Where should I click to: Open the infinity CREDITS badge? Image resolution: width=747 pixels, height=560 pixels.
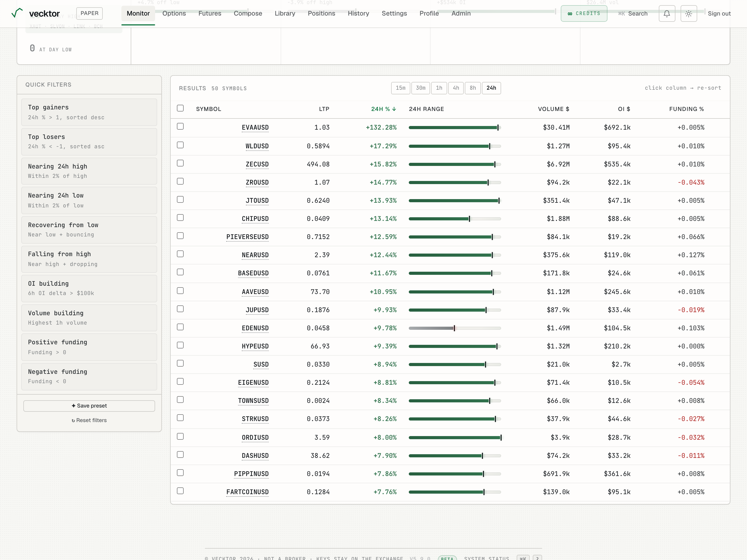click(x=584, y=13)
